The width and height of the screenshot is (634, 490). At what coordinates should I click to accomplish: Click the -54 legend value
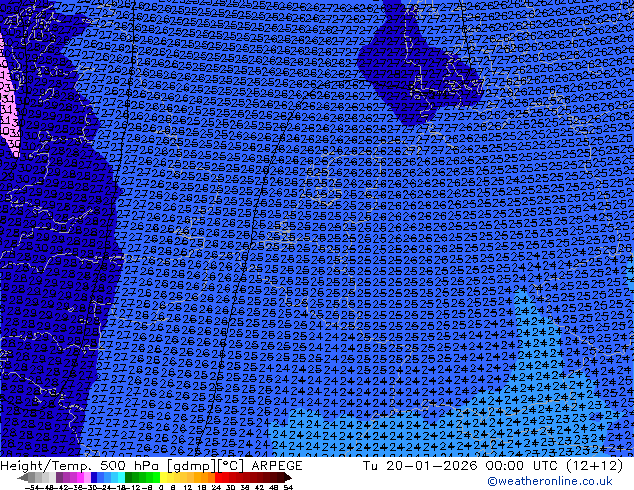[x=32, y=487]
